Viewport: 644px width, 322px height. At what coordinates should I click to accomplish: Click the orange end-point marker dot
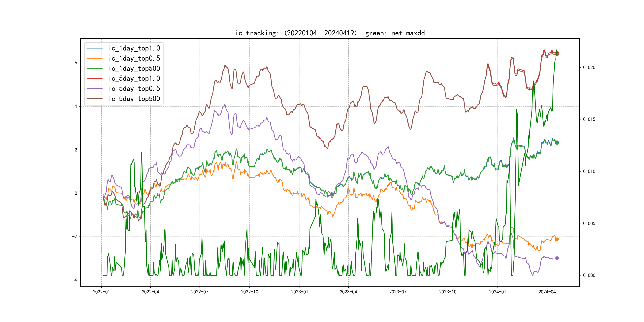point(557,239)
